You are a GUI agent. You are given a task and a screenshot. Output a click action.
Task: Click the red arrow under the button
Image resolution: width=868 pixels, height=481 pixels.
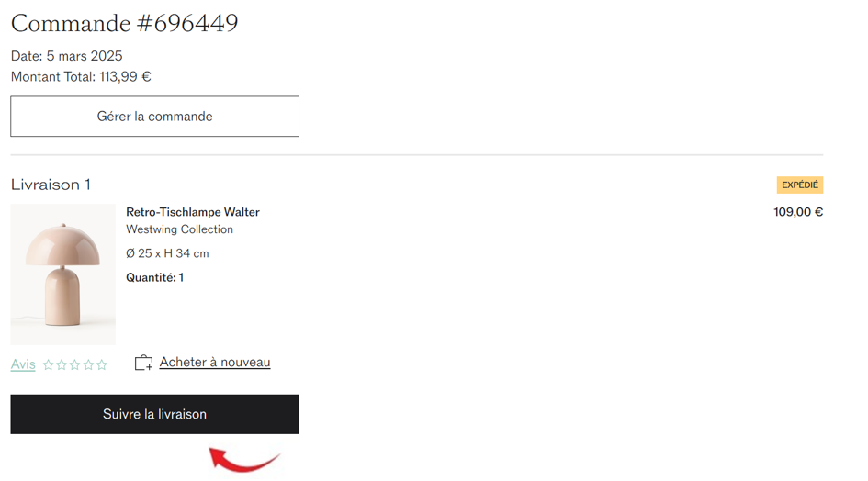click(244, 459)
